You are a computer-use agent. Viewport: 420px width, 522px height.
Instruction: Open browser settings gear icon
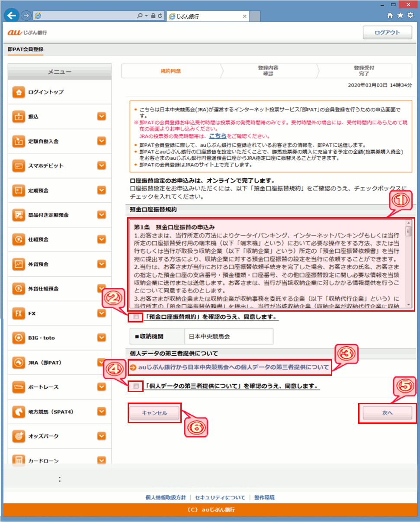pyautogui.click(x=410, y=16)
